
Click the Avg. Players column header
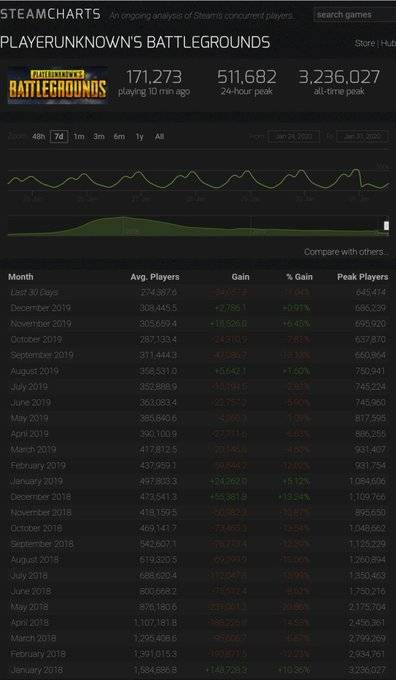155,277
